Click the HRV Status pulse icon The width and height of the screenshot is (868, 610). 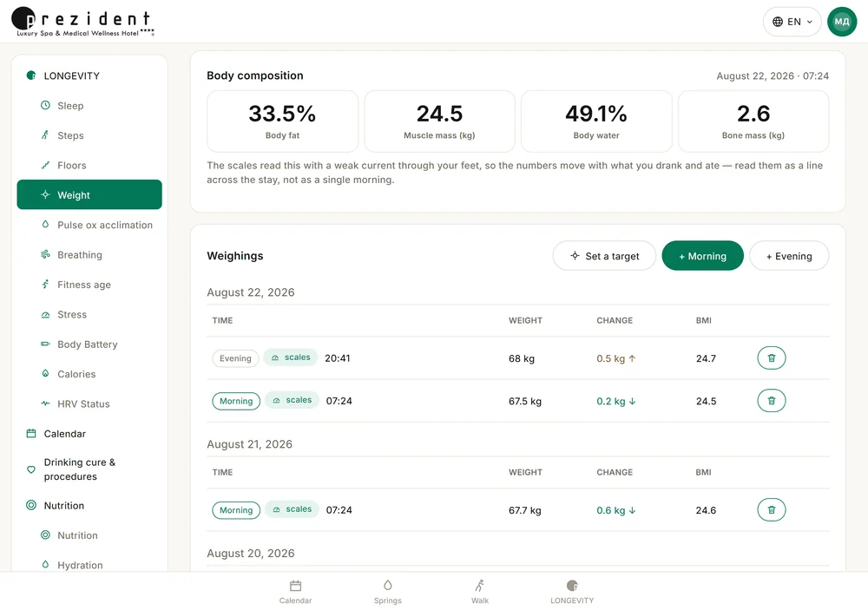point(45,403)
